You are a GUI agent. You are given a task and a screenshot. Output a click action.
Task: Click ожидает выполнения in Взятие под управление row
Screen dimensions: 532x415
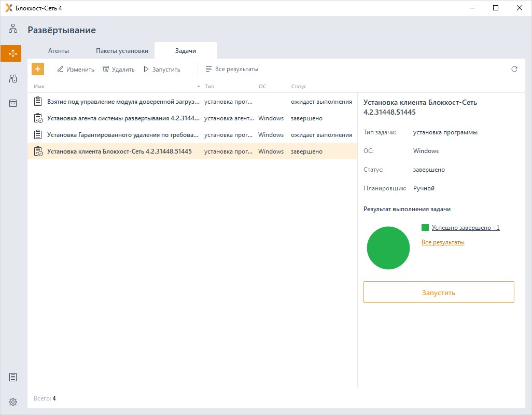(x=321, y=102)
